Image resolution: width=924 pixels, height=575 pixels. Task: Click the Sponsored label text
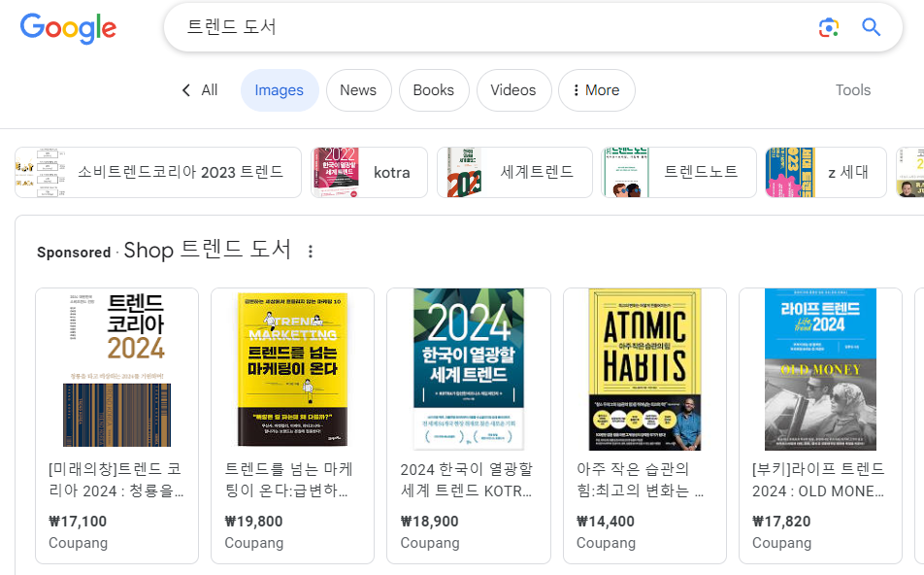pos(74,253)
